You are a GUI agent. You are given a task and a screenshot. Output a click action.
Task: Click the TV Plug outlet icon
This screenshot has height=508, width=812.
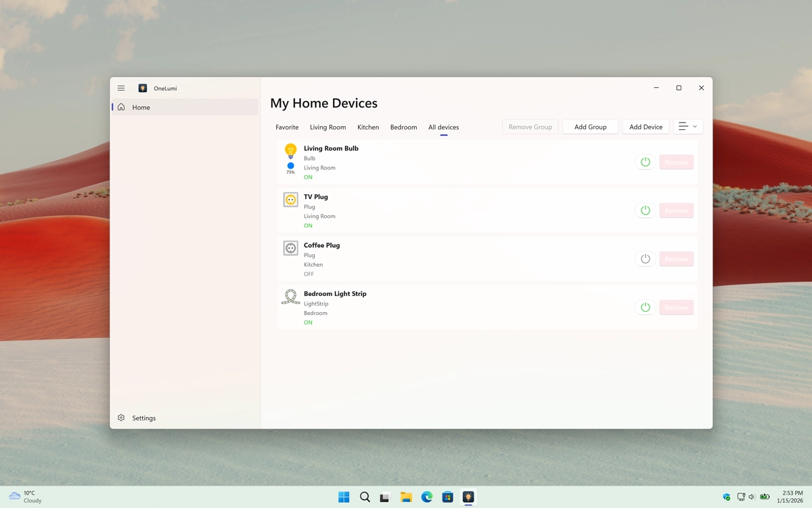coord(290,199)
